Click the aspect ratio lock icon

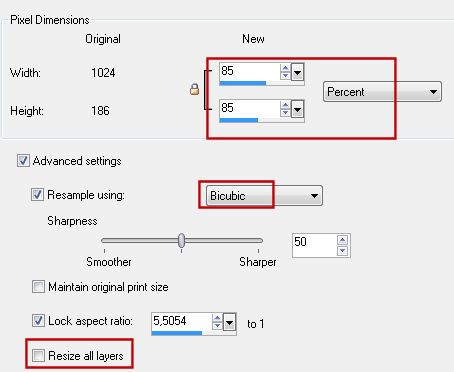[194, 89]
